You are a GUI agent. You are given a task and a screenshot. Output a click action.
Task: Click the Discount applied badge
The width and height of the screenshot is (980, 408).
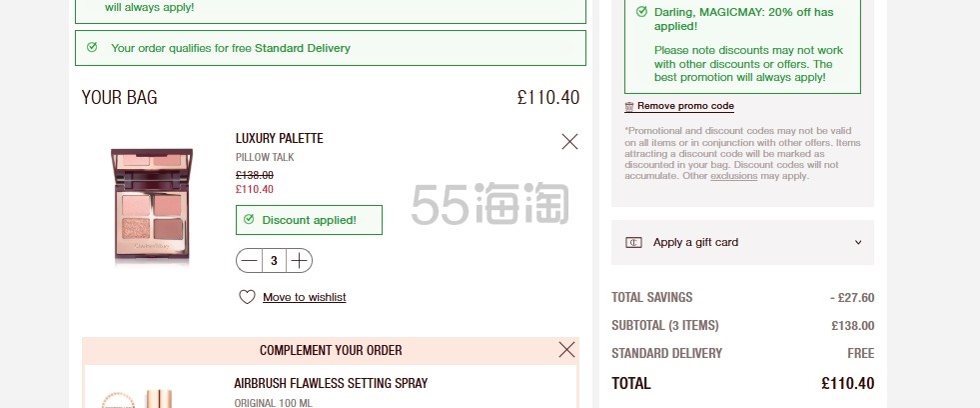pos(309,220)
